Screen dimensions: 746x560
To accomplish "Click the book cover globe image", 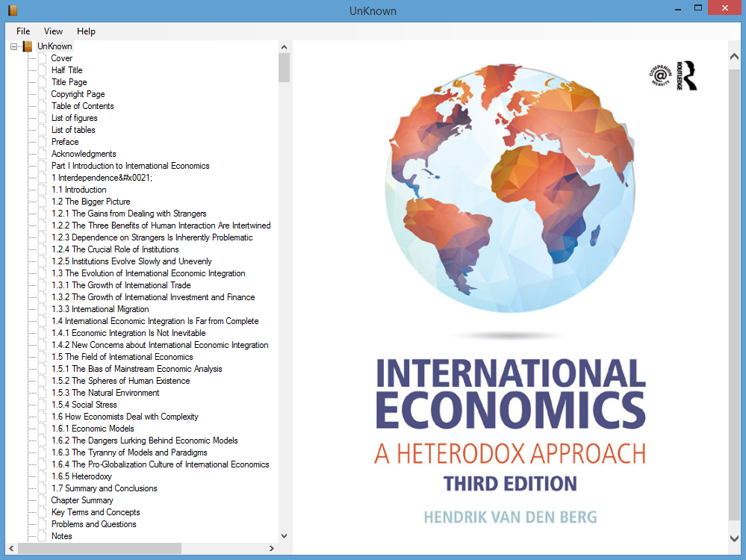I will point(509,188).
